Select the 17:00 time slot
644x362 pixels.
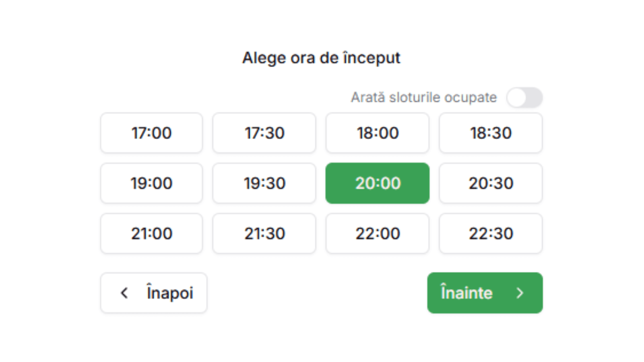pos(151,133)
